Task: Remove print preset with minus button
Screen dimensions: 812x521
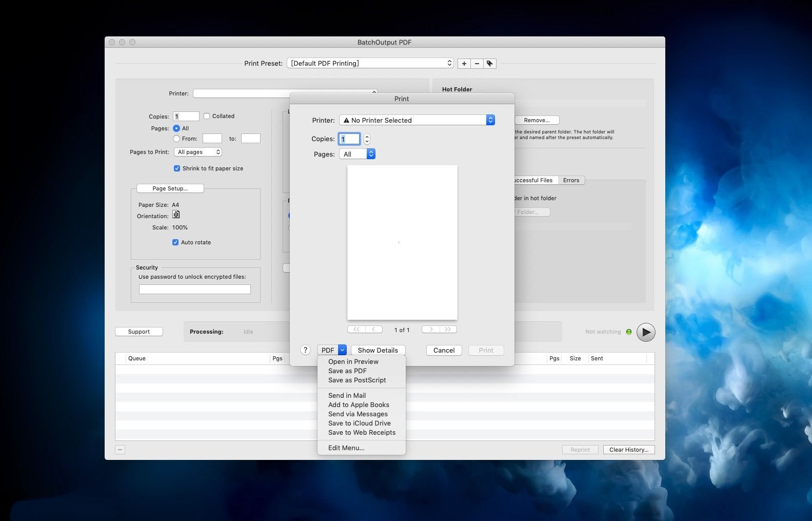Action: pos(477,64)
